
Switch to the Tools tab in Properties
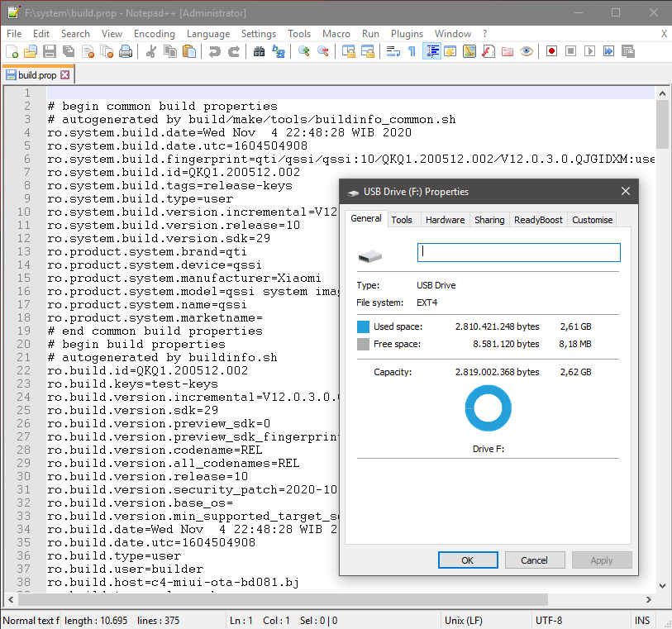coord(402,220)
